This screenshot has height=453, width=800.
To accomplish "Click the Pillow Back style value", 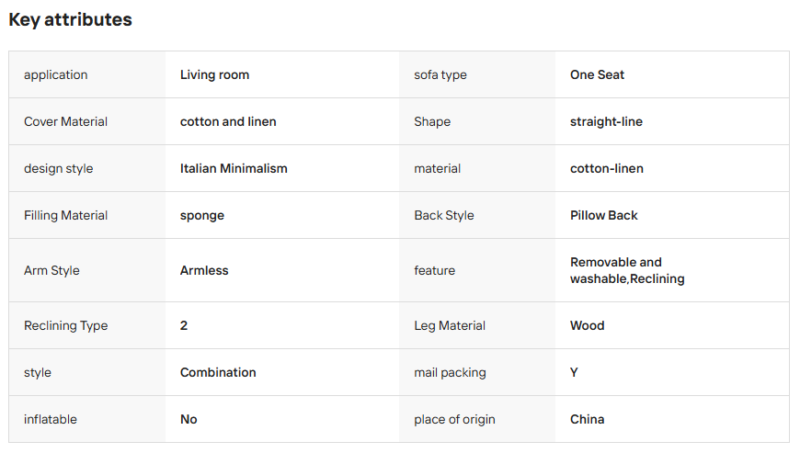I will 604,215.
